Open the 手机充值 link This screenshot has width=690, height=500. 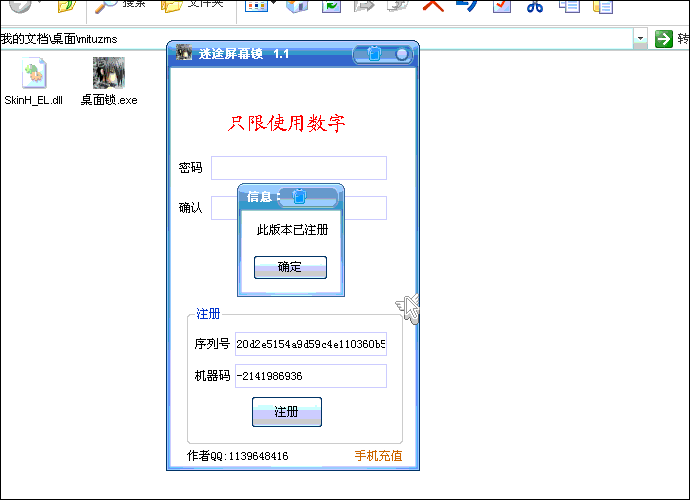tap(378, 456)
